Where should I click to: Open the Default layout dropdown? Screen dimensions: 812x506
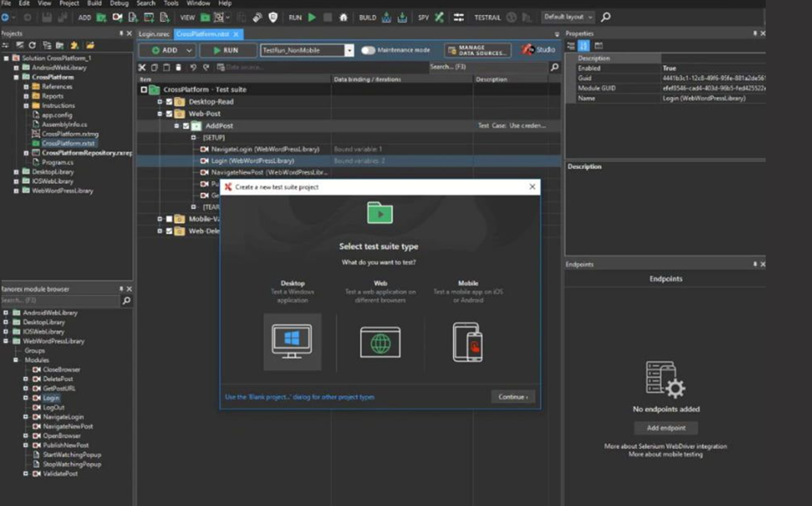(x=568, y=17)
